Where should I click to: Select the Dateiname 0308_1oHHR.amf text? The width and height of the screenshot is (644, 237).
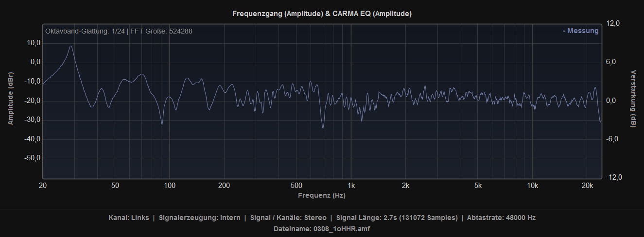[322, 229]
